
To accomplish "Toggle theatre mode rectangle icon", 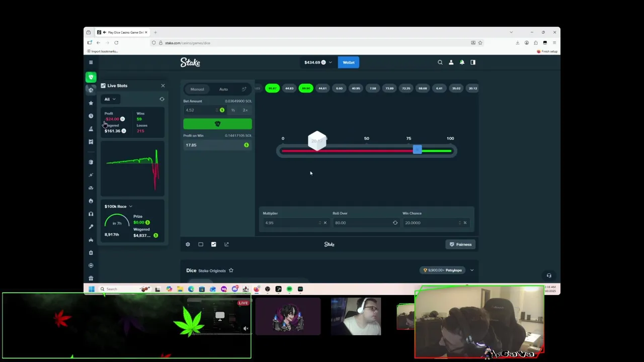I will point(201,244).
